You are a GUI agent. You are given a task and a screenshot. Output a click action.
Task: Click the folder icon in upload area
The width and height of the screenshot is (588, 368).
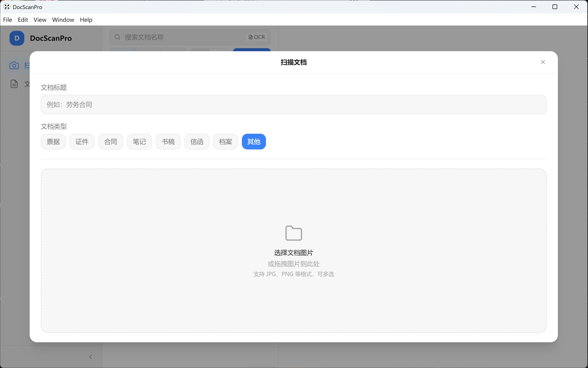pyautogui.click(x=294, y=233)
